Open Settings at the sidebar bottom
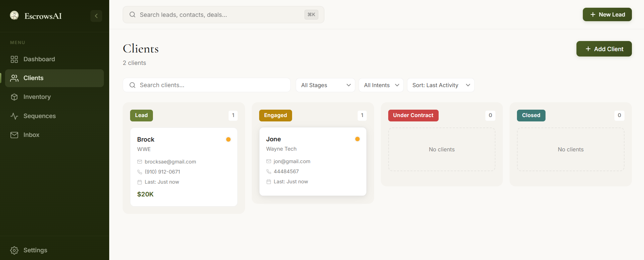Image resolution: width=644 pixels, height=260 pixels. tap(54, 250)
